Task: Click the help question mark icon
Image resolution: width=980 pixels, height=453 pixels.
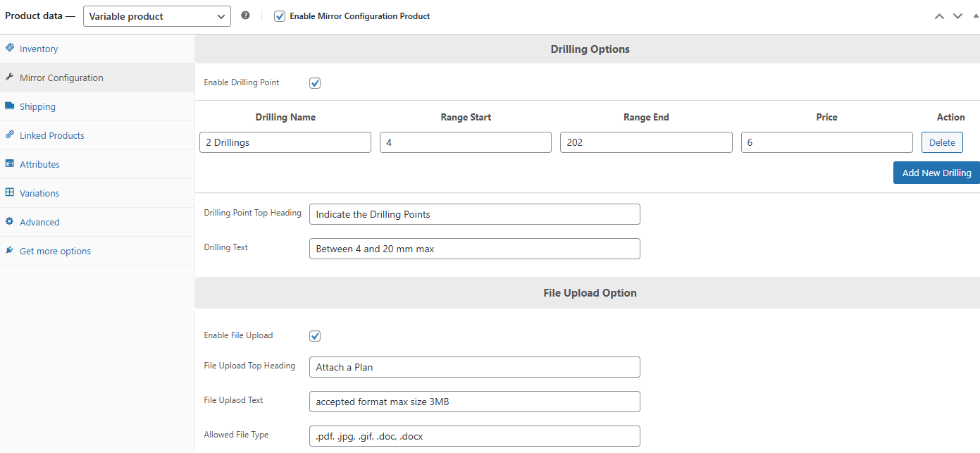Action: click(245, 15)
